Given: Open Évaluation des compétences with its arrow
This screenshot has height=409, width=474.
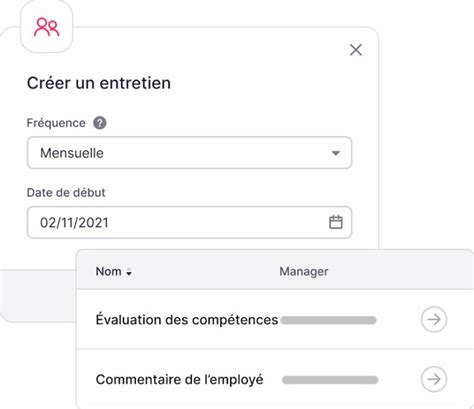Looking at the screenshot, I should (434, 320).
